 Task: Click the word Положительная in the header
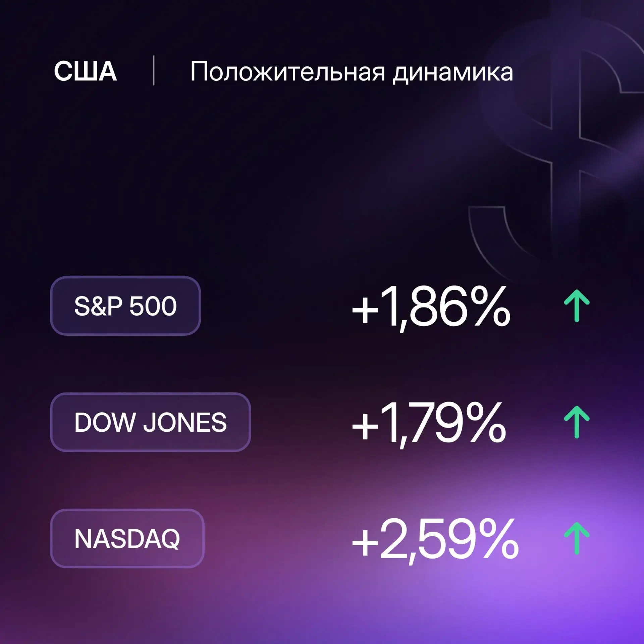(x=288, y=72)
